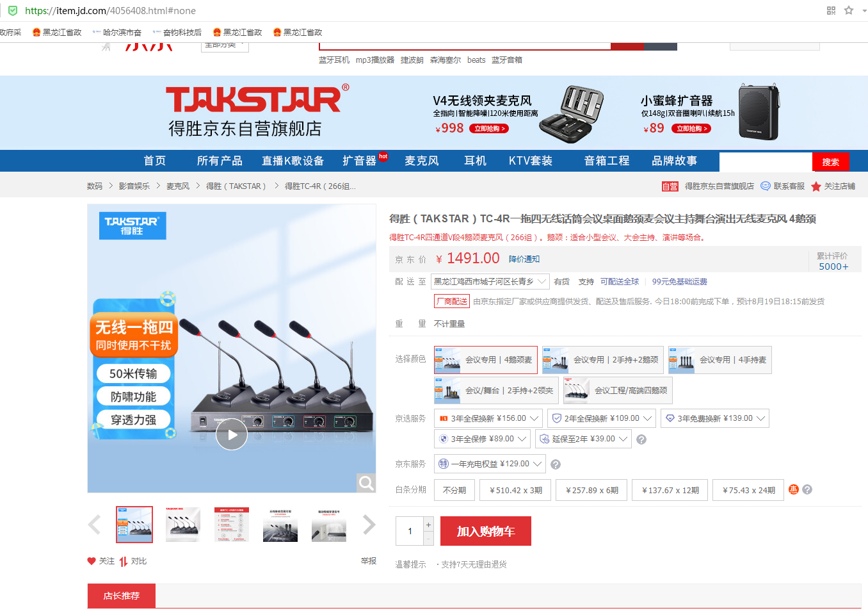Select color 会议专用 | 2手持+2鹅颈
Screen dimensions: 868x613
pyautogui.click(x=603, y=360)
